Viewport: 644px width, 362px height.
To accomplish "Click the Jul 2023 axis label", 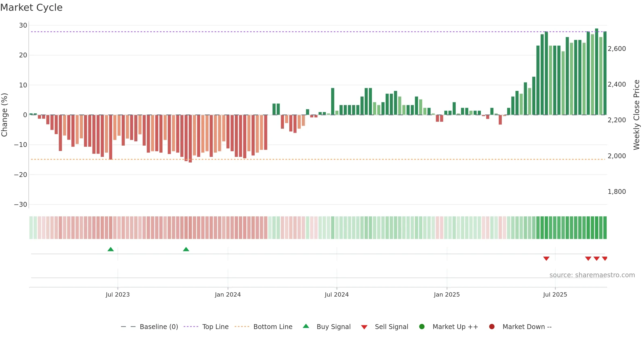I will click(x=118, y=295).
